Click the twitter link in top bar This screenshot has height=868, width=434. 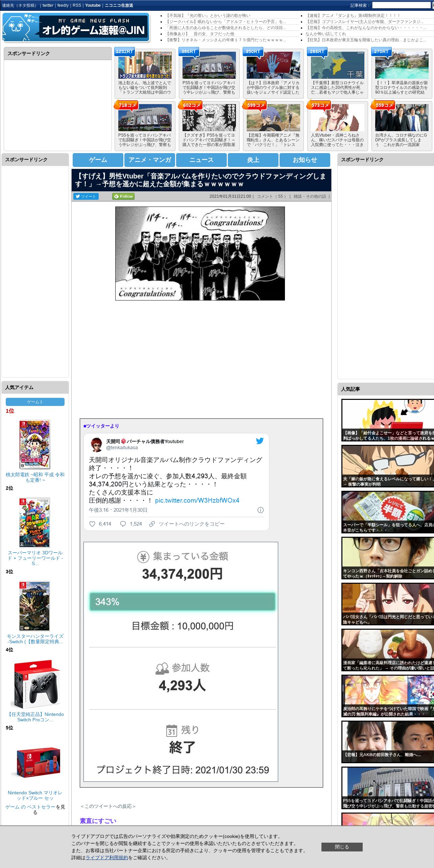(x=48, y=5)
